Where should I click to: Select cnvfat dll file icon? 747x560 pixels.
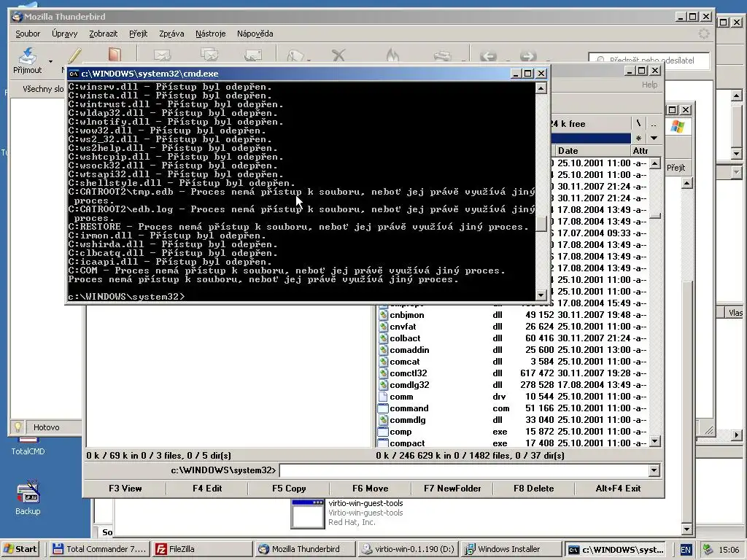coord(383,327)
